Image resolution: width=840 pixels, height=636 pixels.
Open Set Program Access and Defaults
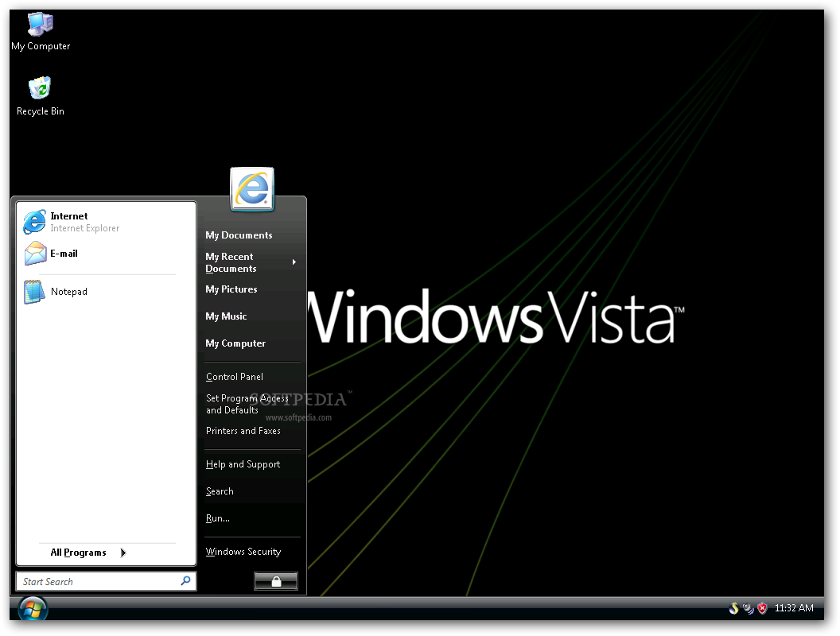click(247, 404)
